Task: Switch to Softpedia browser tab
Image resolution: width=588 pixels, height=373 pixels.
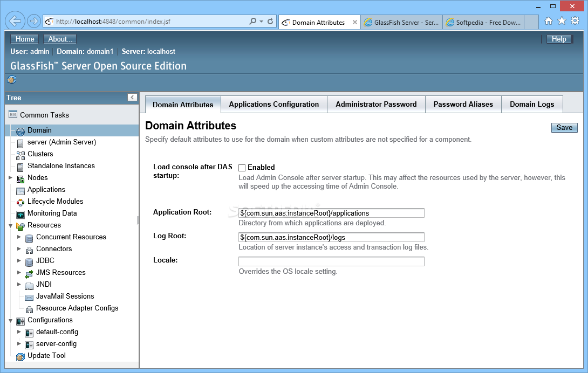Action: tap(483, 23)
